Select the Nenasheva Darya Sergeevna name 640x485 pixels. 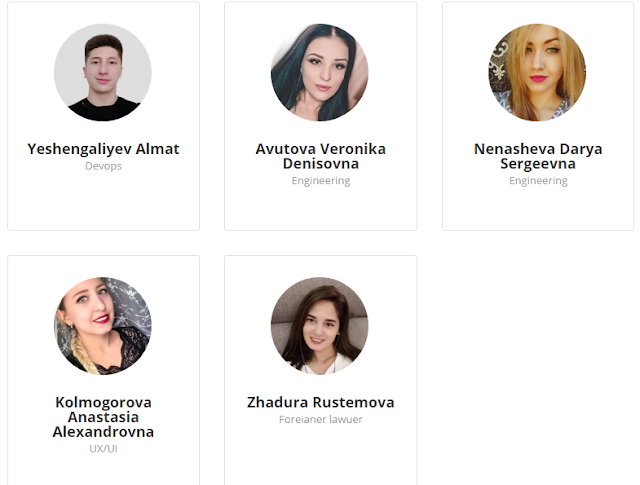click(538, 156)
